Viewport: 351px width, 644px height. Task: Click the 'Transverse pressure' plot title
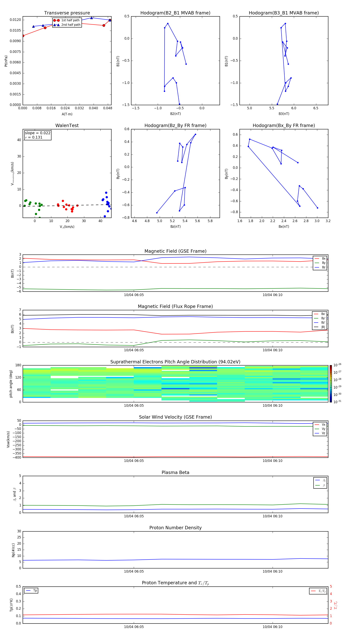tap(67, 13)
